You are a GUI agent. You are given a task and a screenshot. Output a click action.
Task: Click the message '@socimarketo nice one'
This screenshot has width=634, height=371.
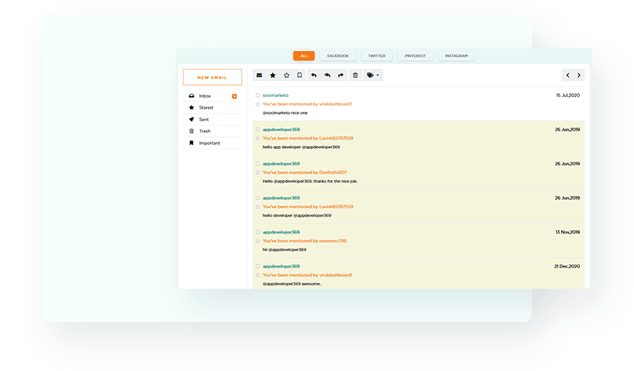[x=285, y=113]
